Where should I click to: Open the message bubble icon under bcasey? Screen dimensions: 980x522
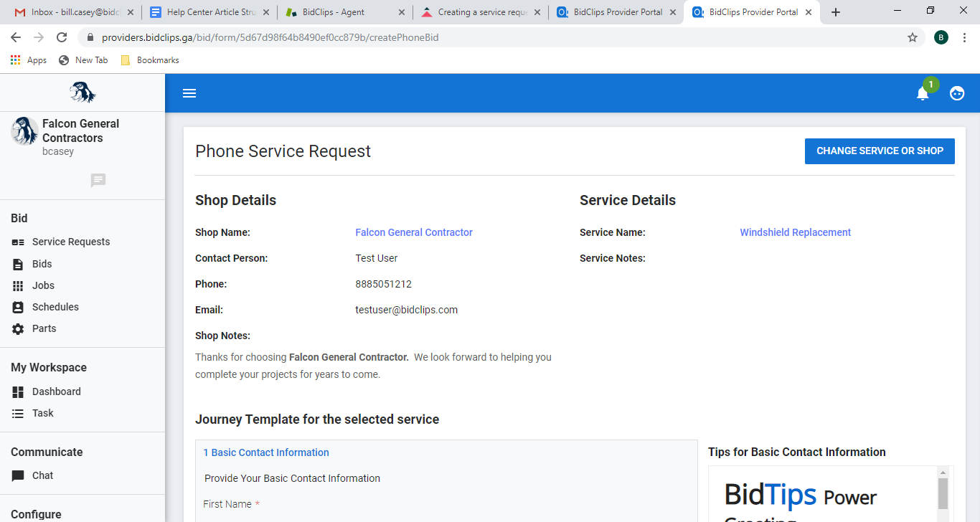[98, 181]
